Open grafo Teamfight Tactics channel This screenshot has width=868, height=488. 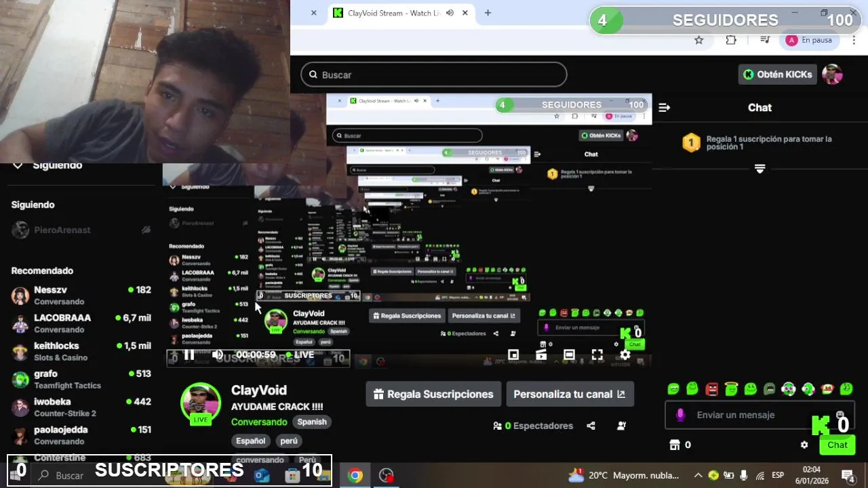[x=81, y=379]
